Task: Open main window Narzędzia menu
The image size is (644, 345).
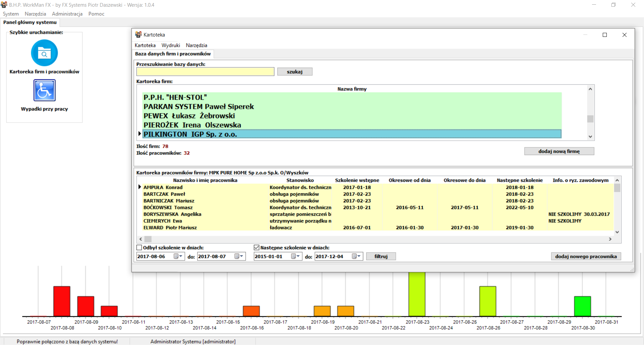Action: (35, 14)
